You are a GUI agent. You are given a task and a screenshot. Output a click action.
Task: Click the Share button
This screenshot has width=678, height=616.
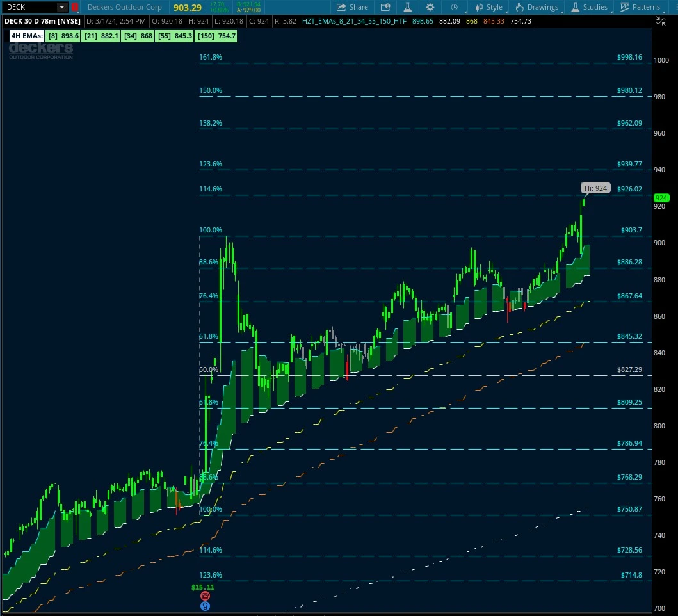coord(352,7)
